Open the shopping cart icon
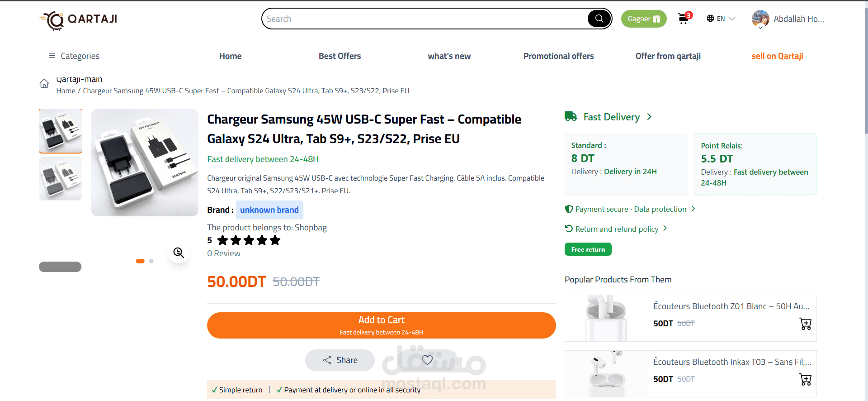Viewport: 868px width, 401px height. pyautogui.click(x=683, y=19)
